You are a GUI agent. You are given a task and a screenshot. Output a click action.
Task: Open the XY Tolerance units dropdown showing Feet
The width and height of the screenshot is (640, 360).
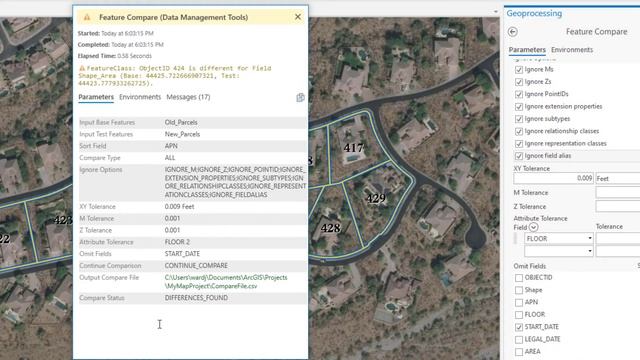coord(618,178)
